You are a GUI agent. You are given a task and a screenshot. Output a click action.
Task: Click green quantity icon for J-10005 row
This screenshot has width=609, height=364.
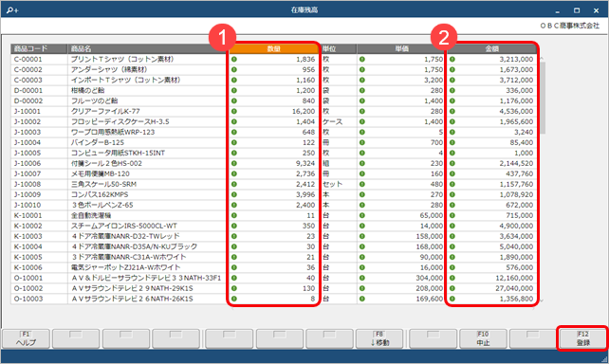[233, 153]
